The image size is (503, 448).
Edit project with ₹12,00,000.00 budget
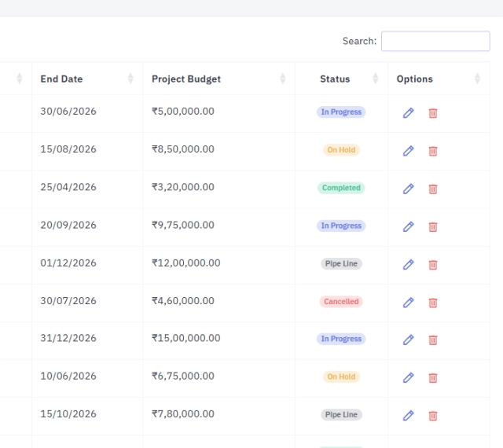[409, 264]
